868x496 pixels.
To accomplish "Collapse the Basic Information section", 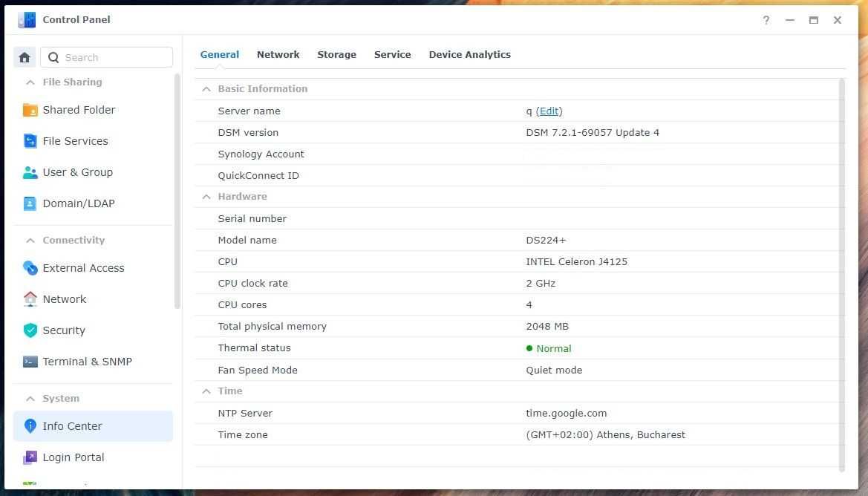I will click(206, 88).
